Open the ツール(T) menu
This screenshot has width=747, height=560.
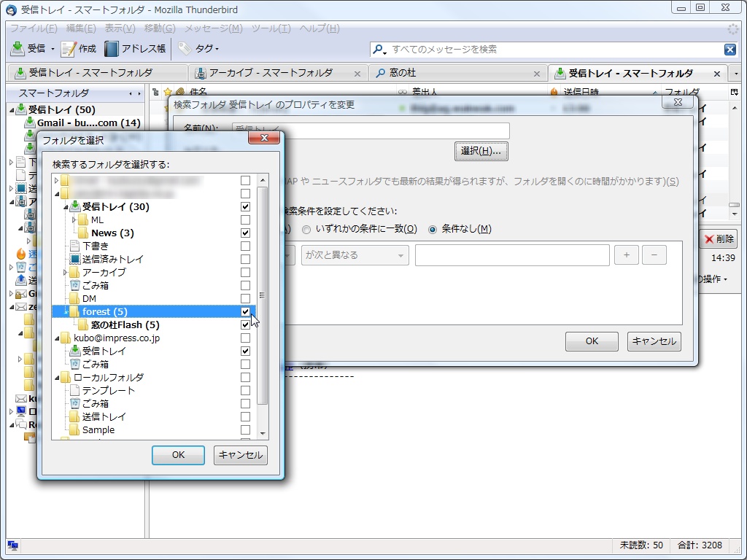271,28
